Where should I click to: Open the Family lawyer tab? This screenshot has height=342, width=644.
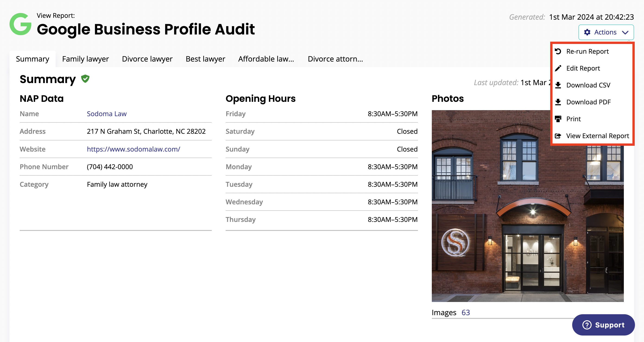85,59
